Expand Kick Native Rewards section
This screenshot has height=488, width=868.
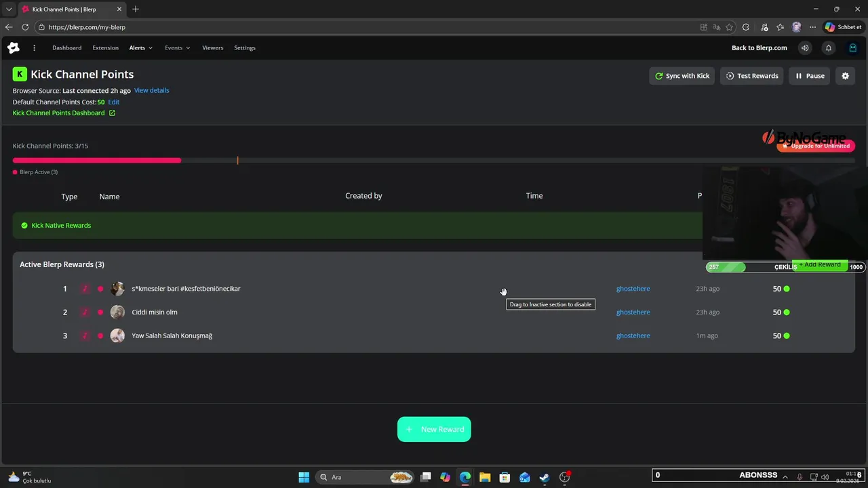pos(357,225)
